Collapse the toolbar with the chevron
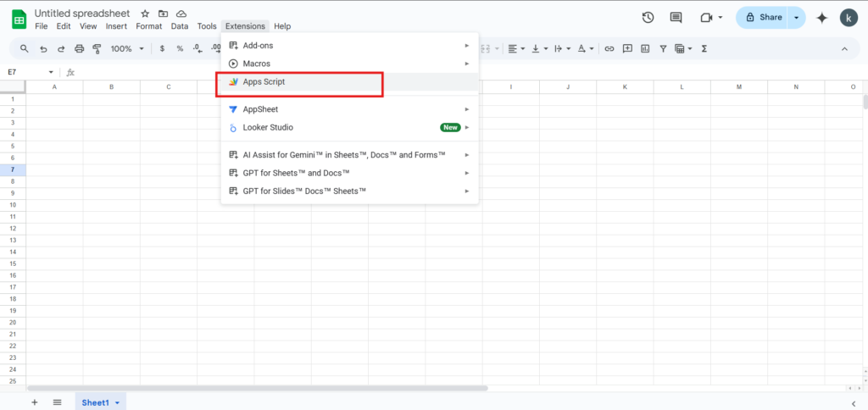 844,48
